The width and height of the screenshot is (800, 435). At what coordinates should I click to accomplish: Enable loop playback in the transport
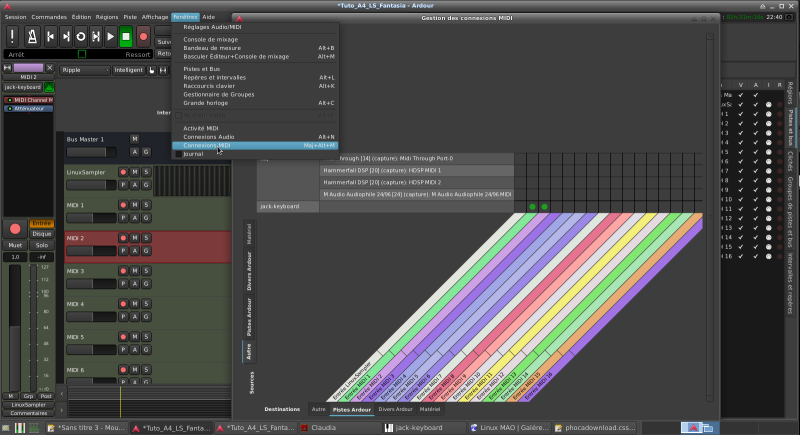[x=80, y=36]
